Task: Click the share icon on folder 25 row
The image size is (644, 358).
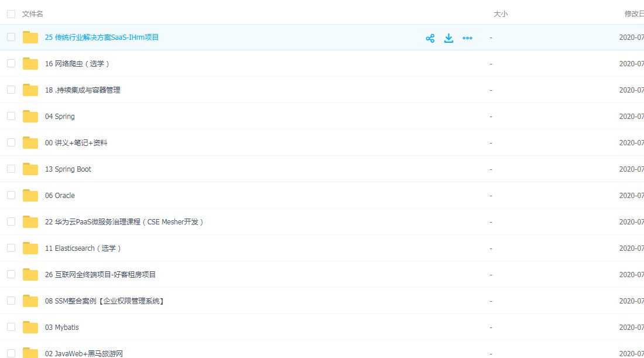Action: point(430,38)
